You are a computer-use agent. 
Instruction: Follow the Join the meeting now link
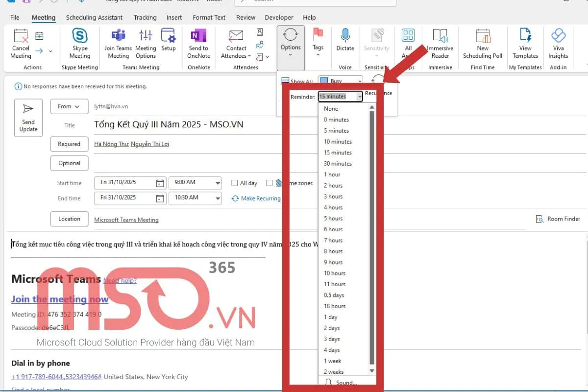(59, 299)
